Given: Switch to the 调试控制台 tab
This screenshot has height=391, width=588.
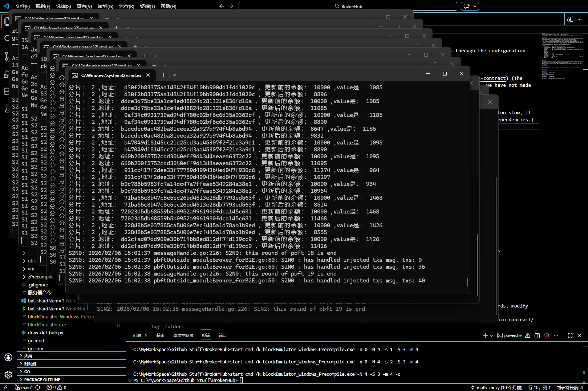Looking at the screenshot, I should pos(183,335).
